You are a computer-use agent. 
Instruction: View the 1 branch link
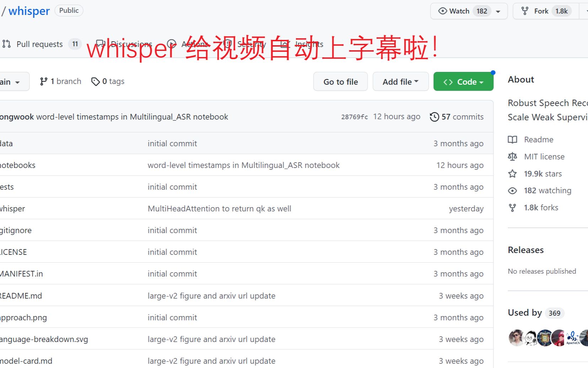(x=60, y=82)
